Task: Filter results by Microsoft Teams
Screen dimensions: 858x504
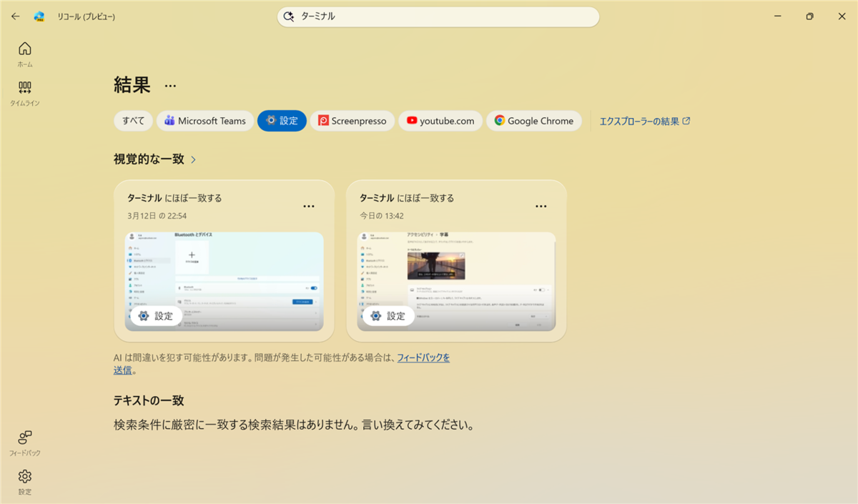Action: tap(205, 121)
